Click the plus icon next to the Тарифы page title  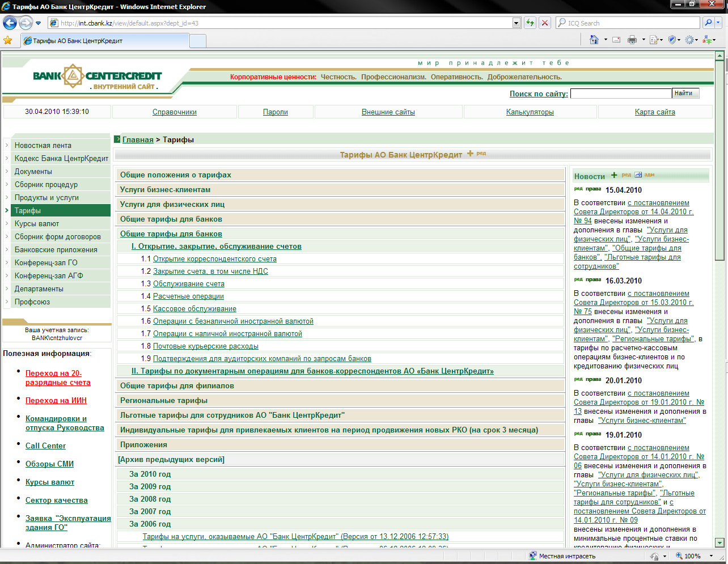point(470,154)
